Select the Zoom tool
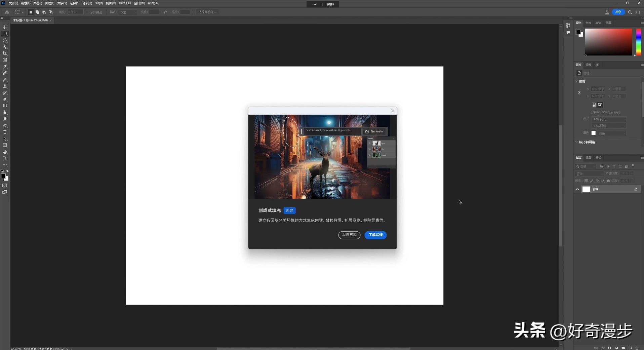Image resolution: width=644 pixels, height=350 pixels. 5,158
